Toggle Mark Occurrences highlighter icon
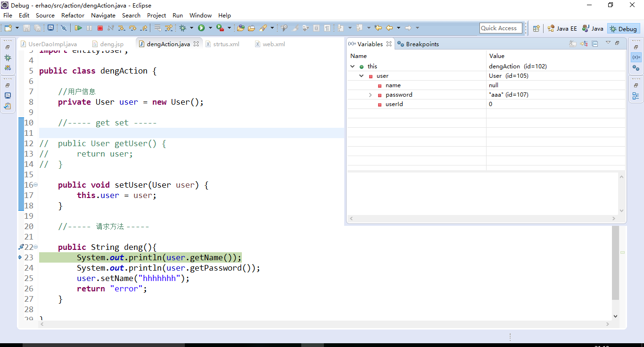 coord(296,28)
